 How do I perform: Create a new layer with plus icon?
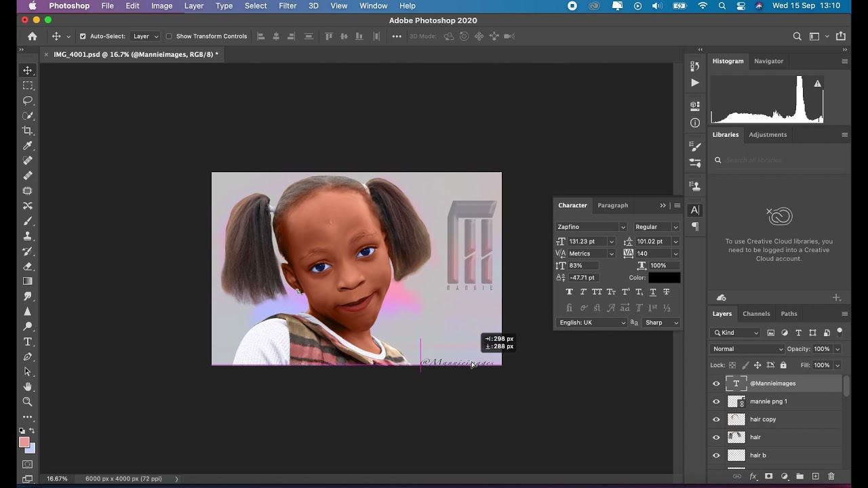[x=816, y=476]
